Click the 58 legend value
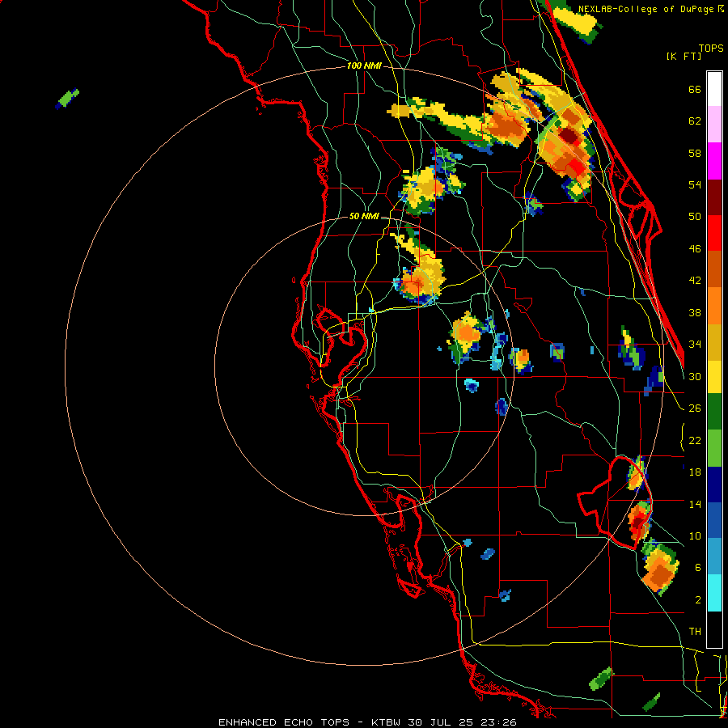The width and height of the screenshot is (728, 728). [x=695, y=153]
